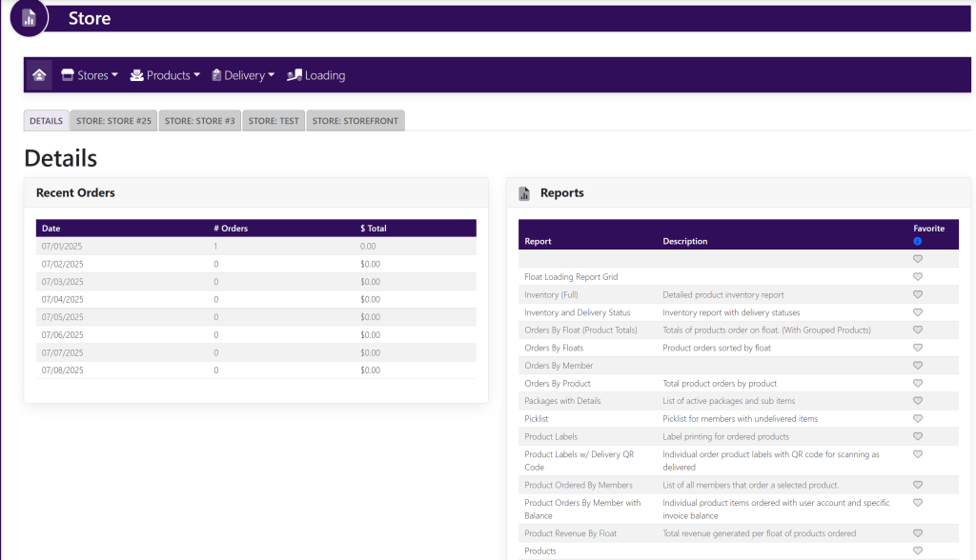Toggle favorite for Product Revenue By Float
The height and width of the screenshot is (560, 976).
[x=918, y=533]
